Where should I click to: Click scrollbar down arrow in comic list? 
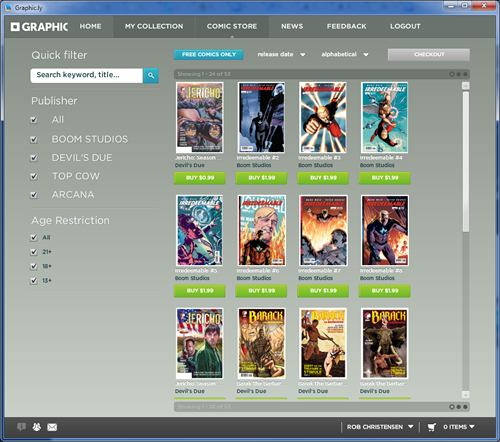tap(466, 395)
